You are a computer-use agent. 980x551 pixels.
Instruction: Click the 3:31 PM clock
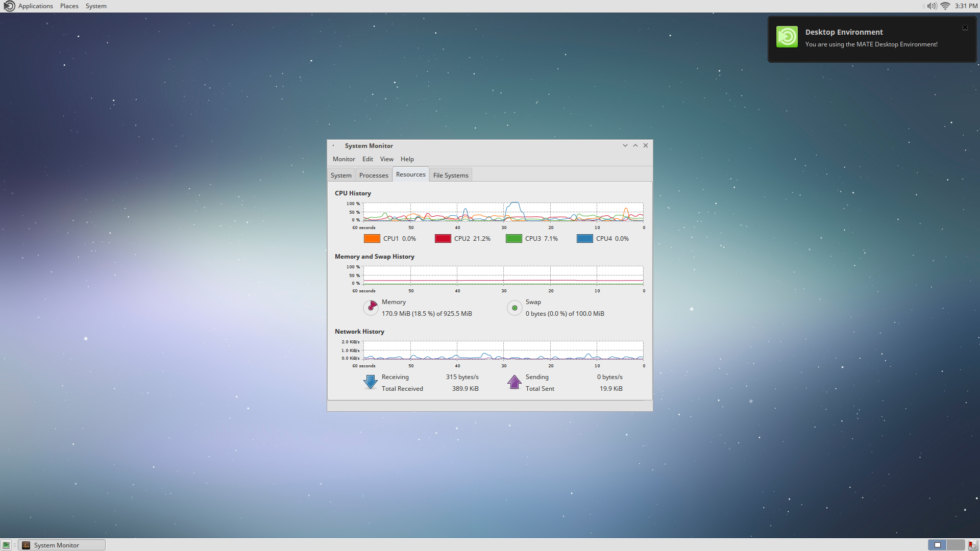(966, 6)
